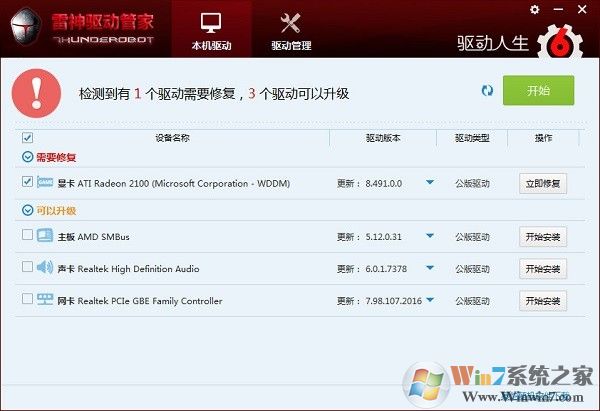Viewport: 600px width, 411px height.
Task: Select Realtek PCIe GBE Family Controller name
Action: [x=140, y=301]
